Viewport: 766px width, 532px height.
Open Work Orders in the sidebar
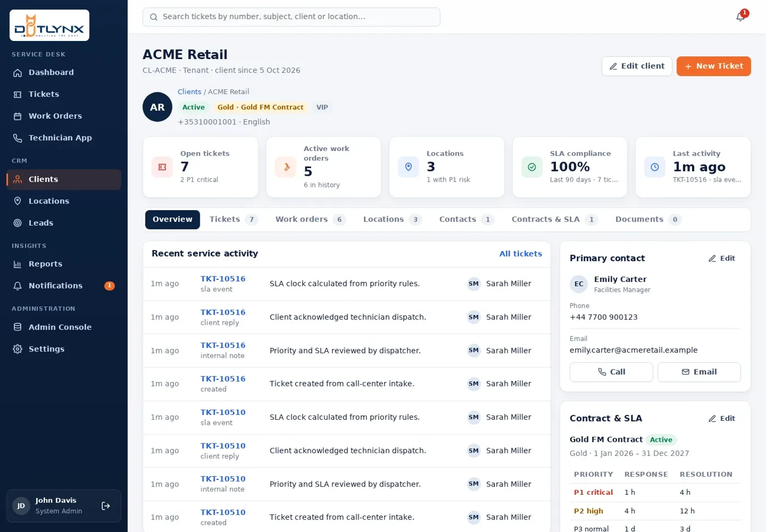point(63,116)
